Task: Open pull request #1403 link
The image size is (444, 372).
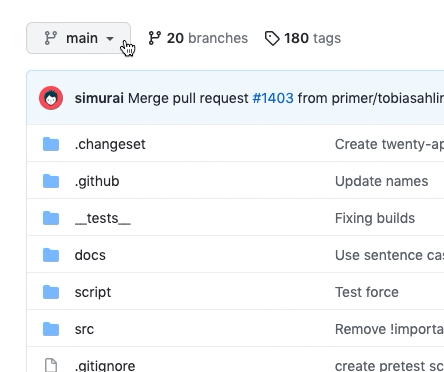Action: [273, 98]
